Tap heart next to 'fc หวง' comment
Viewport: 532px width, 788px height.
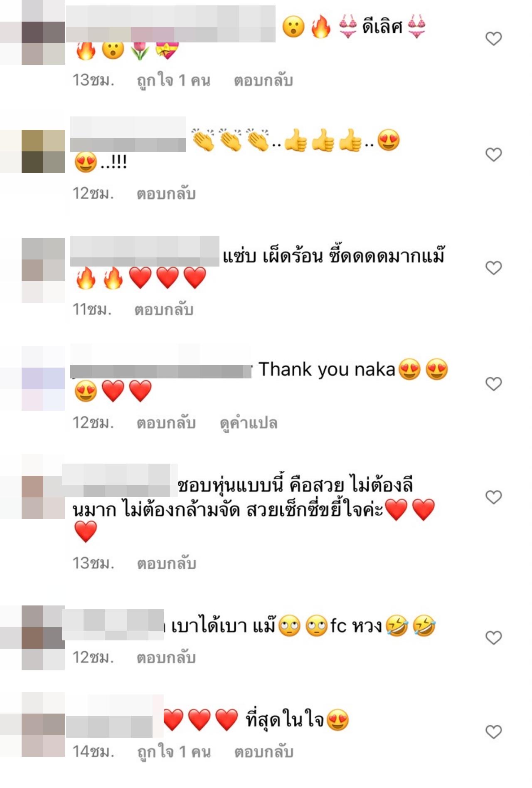(x=493, y=637)
